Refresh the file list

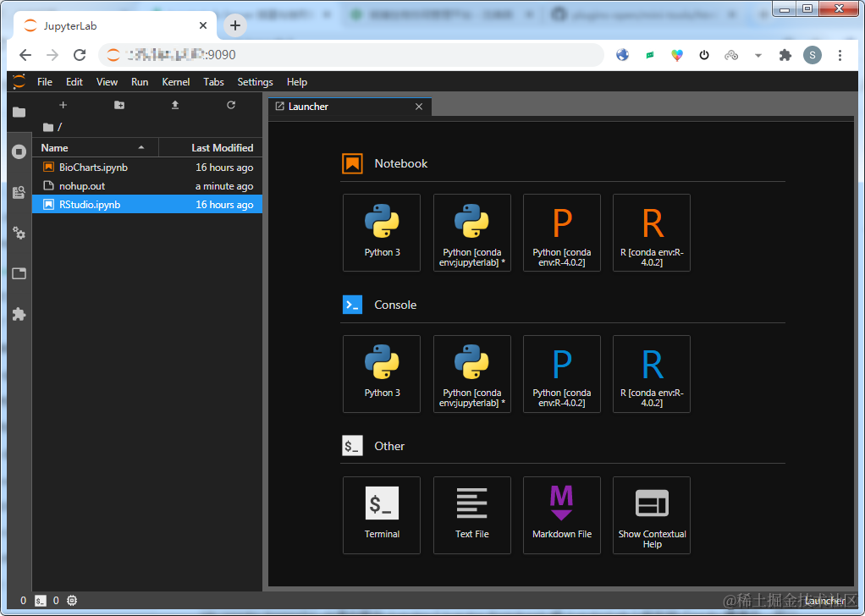click(x=231, y=105)
